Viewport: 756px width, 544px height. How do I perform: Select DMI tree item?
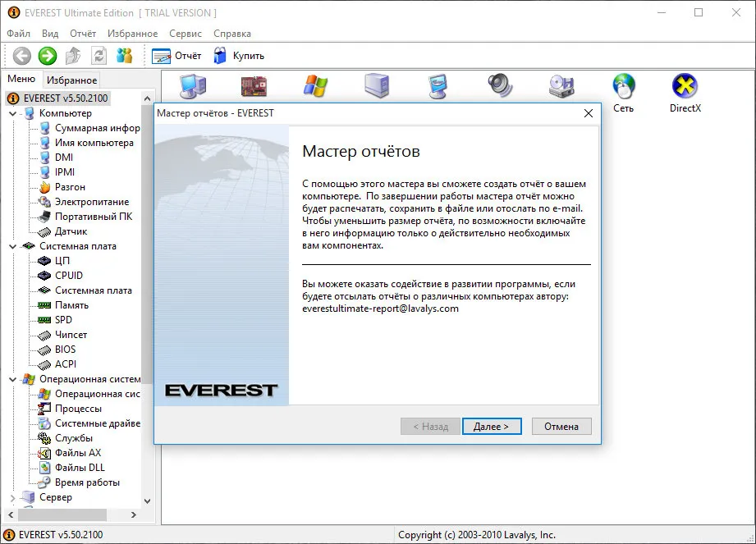[x=57, y=158]
